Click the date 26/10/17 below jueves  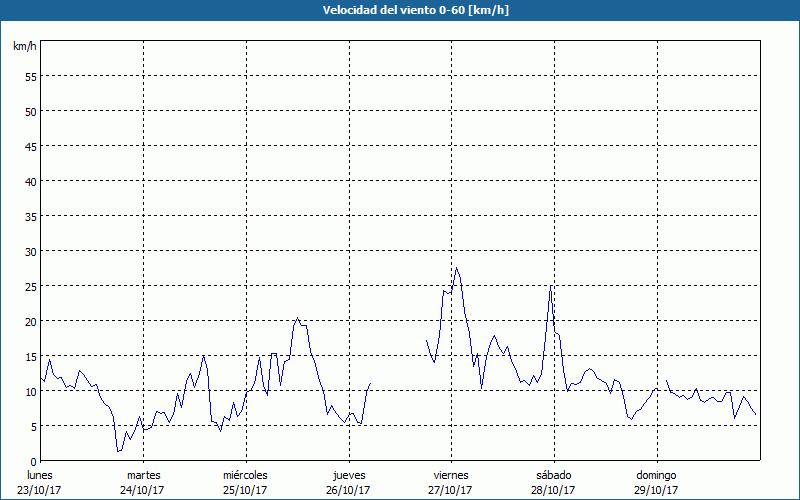[x=348, y=490]
